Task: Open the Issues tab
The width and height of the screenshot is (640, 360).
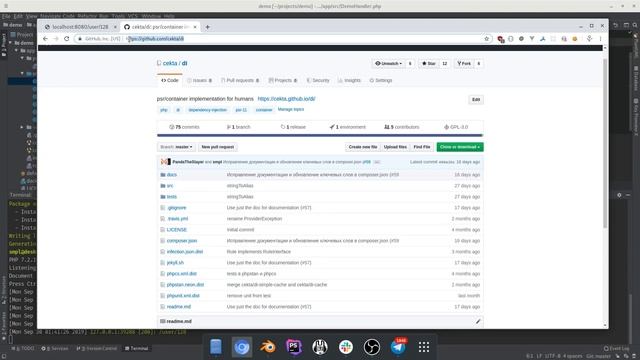Action: (x=199, y=80)
